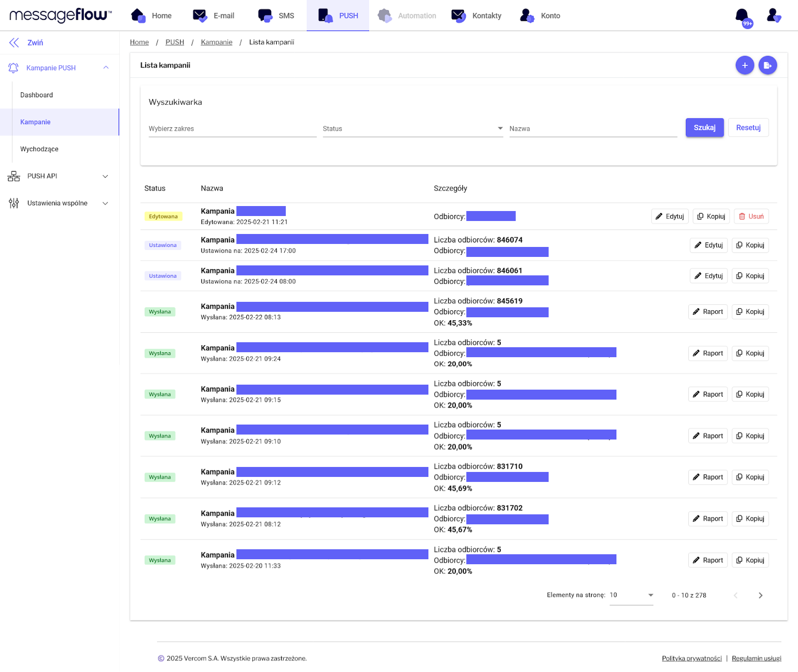Image resolution: width=798 pixels, height=672 pixels.
Task: Open the Status dropdown in search
Action: pos(412,129)
